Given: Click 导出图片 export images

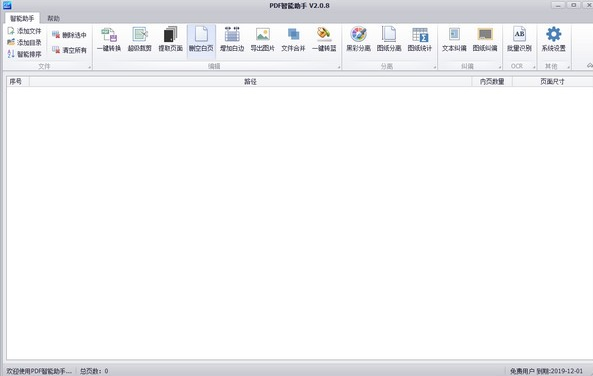Looking at the screenshot, I should (263, 40).
